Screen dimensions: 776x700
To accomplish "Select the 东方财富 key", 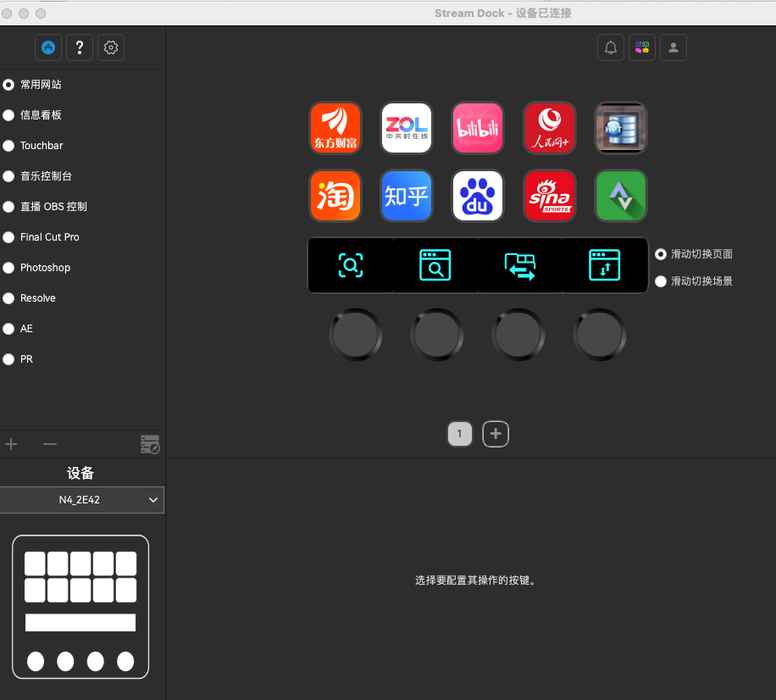I will pos(335,128).
